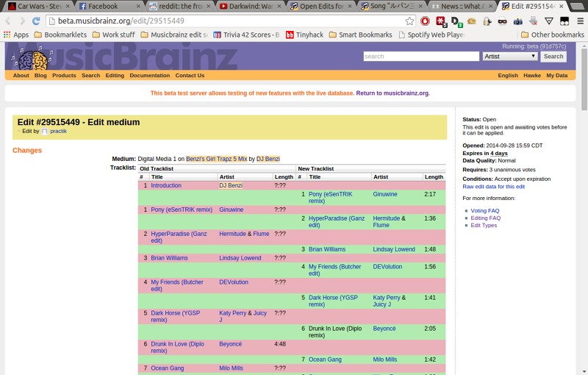Open the Smart Bookmarks folder

tap(360, 35)
